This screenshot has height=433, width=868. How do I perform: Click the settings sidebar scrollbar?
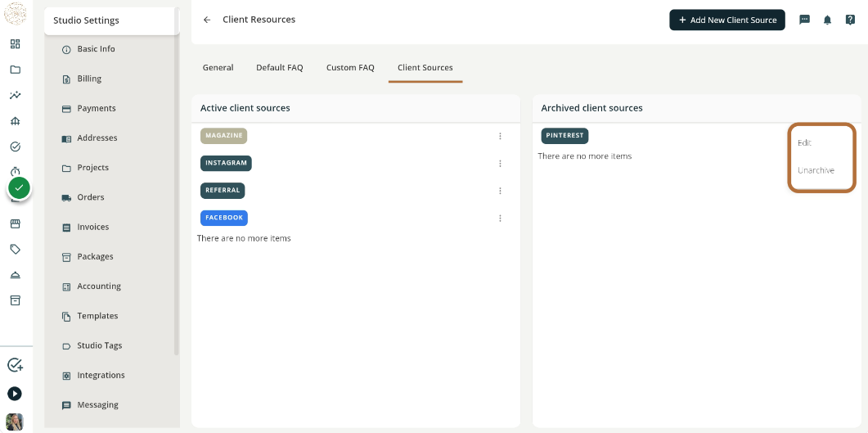177,183
